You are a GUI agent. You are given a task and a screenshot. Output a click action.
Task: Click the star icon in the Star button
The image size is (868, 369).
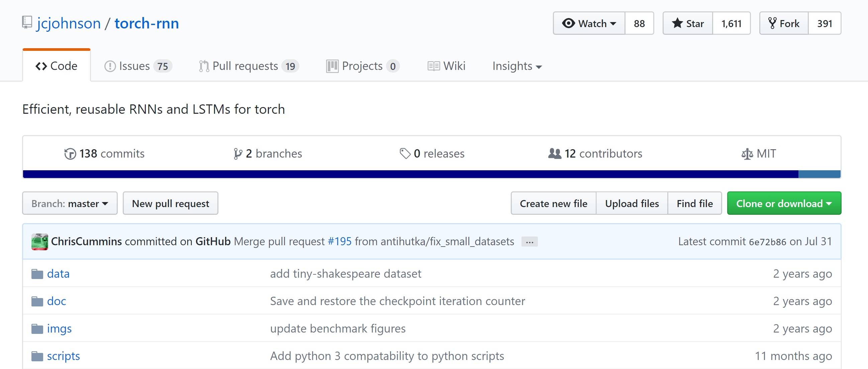point(677,23)
